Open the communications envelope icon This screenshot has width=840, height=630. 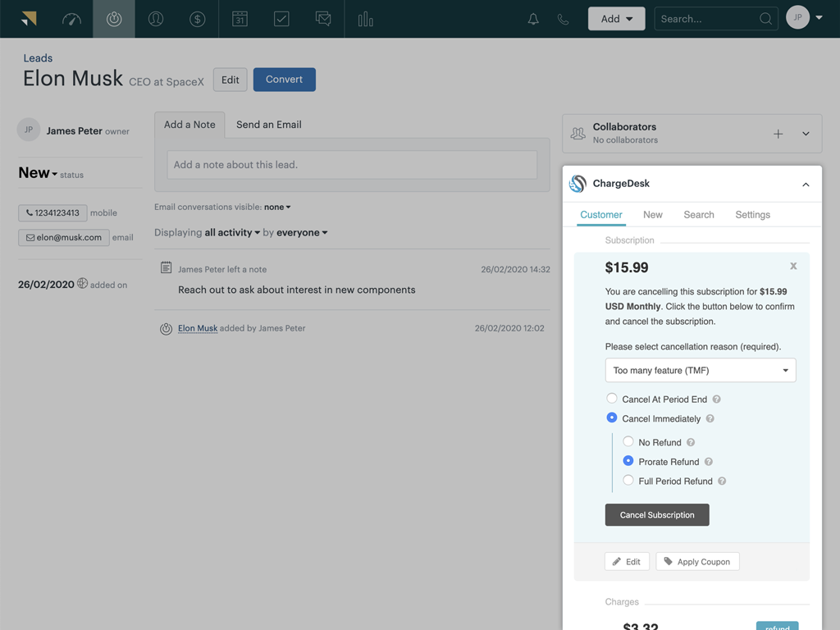pos(323,19)
